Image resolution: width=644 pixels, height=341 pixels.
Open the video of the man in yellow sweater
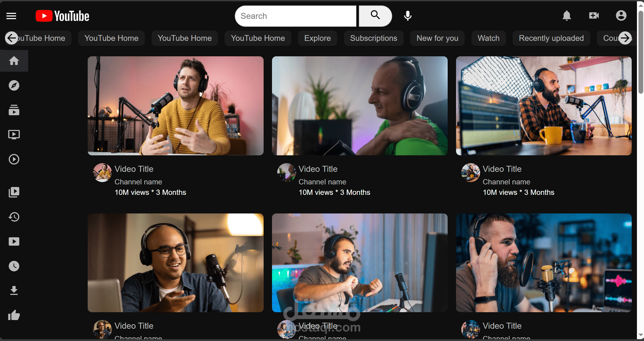[x=176, y=106]
